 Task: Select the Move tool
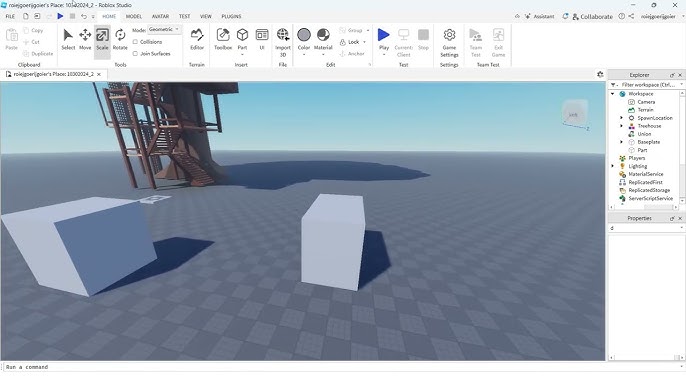point(85,39)
